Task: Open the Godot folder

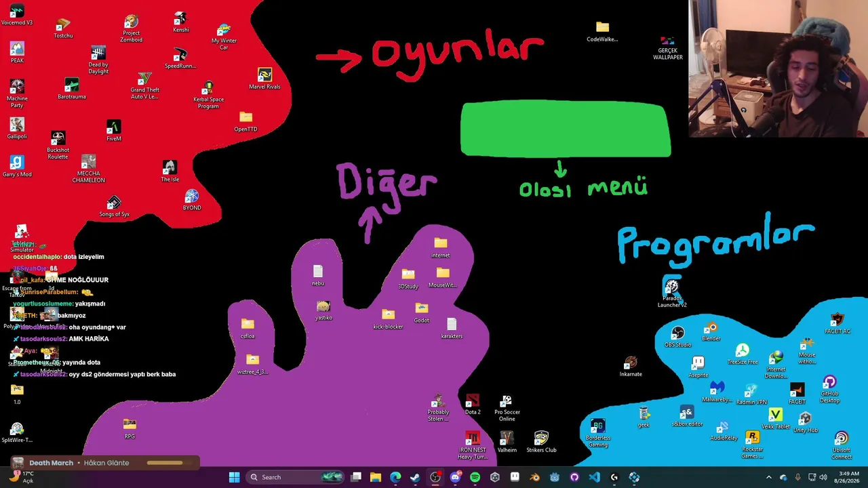Action: click(x=421, y=313)
